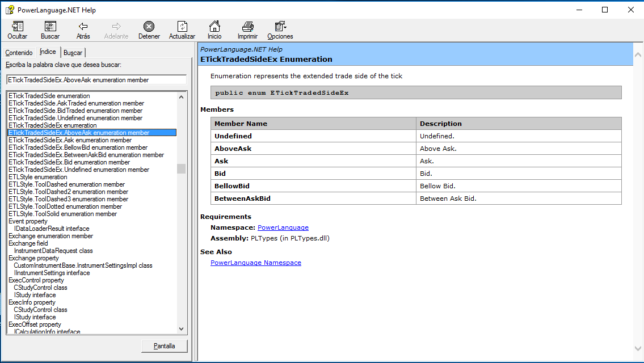This screenshot has height=363, width=644.
Task: Select IStudy interface under ExecInfo property
Action: pyautogui.click(x=35, y=318)
